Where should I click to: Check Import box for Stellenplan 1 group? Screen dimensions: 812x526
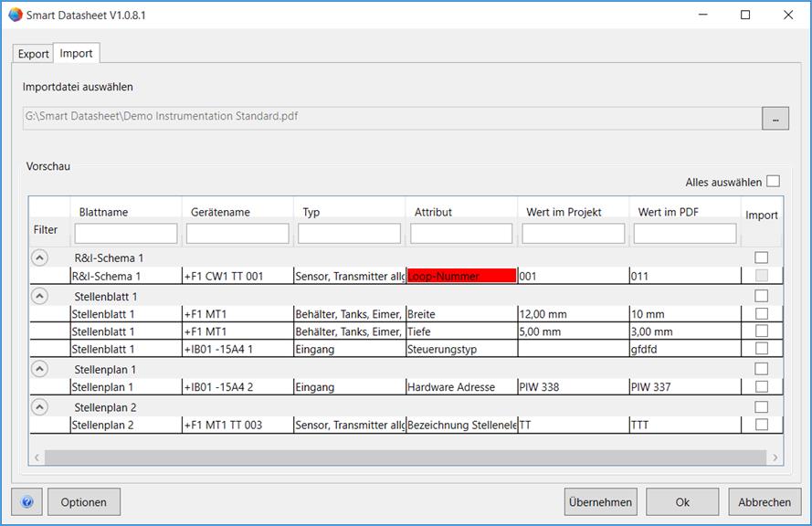point(761,369)
